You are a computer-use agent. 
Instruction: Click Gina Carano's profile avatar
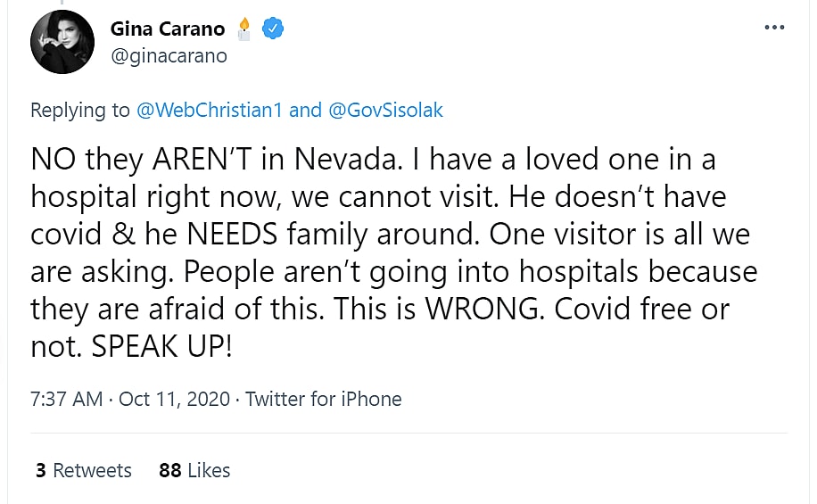click(x=62, y=41)
